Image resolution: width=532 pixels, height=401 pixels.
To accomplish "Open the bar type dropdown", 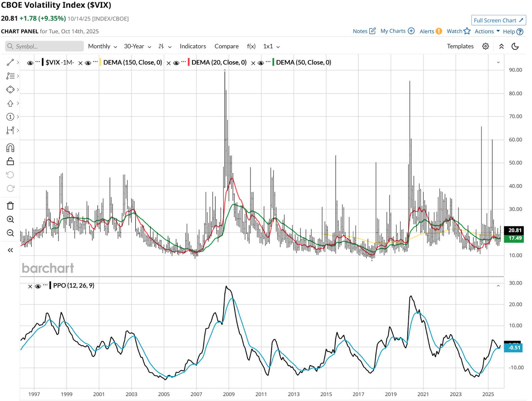I will click(165, 47).
